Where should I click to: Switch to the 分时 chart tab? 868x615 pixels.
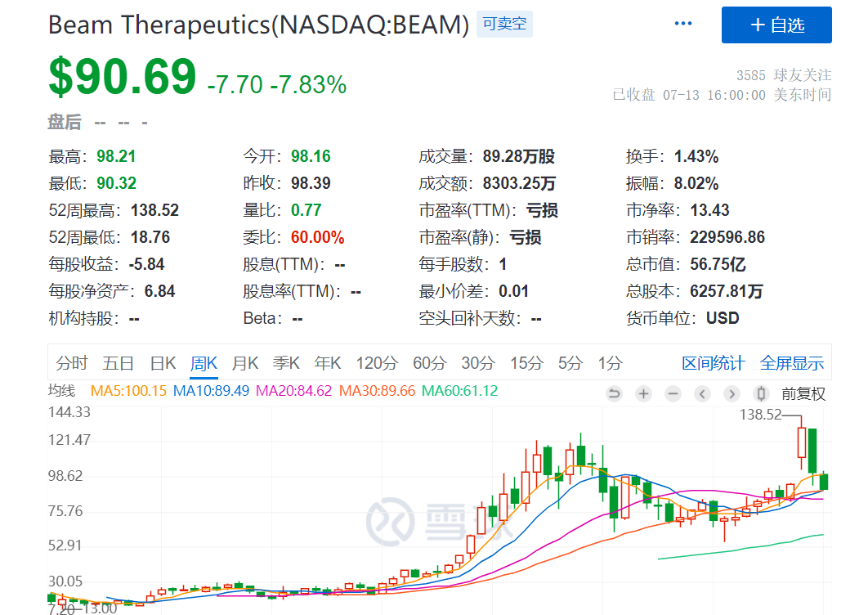[x=71, y=363]
